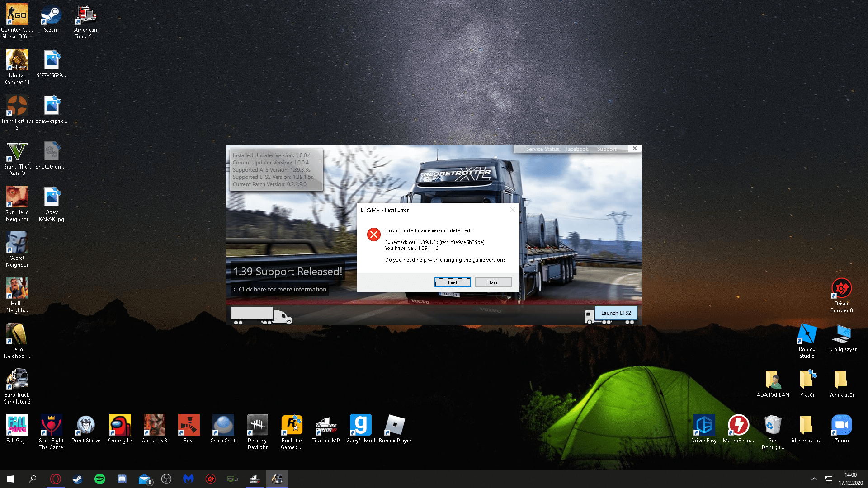Click the white truck ATS launcher icon
This screenshot has width=868, height=488.
click(261, 315)
